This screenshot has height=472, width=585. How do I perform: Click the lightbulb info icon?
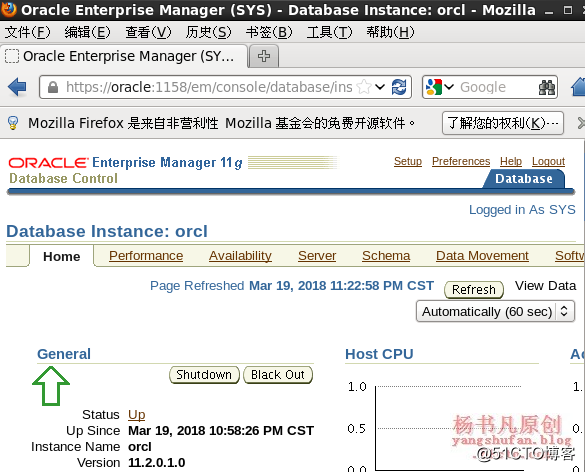click(13, 123)
